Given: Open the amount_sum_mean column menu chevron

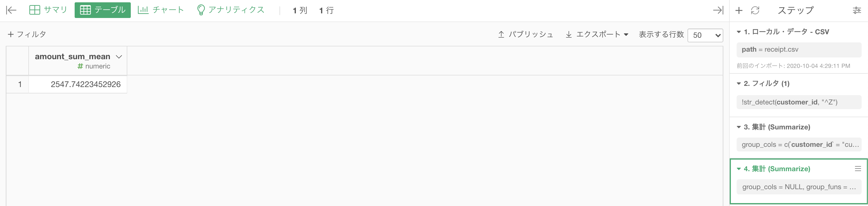Looking at the screenshot, I should 119,57.
